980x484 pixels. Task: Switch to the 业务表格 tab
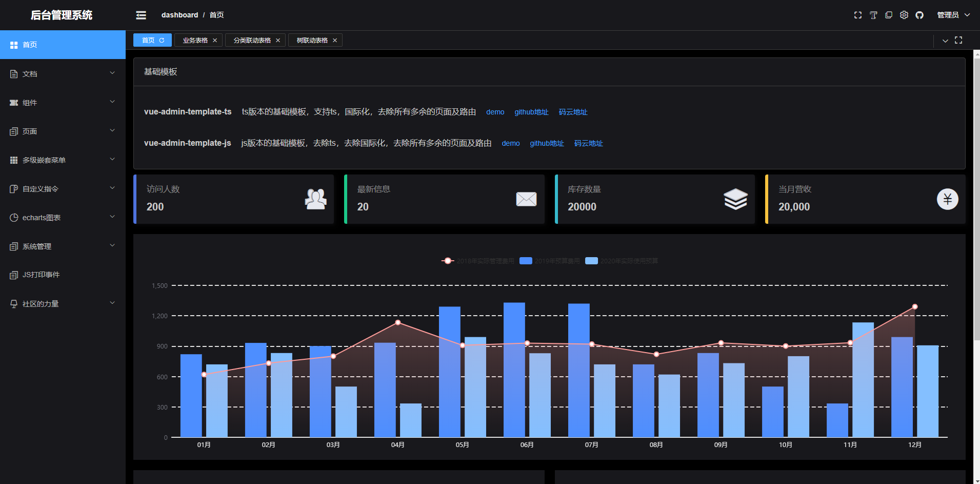click(194, 40)
